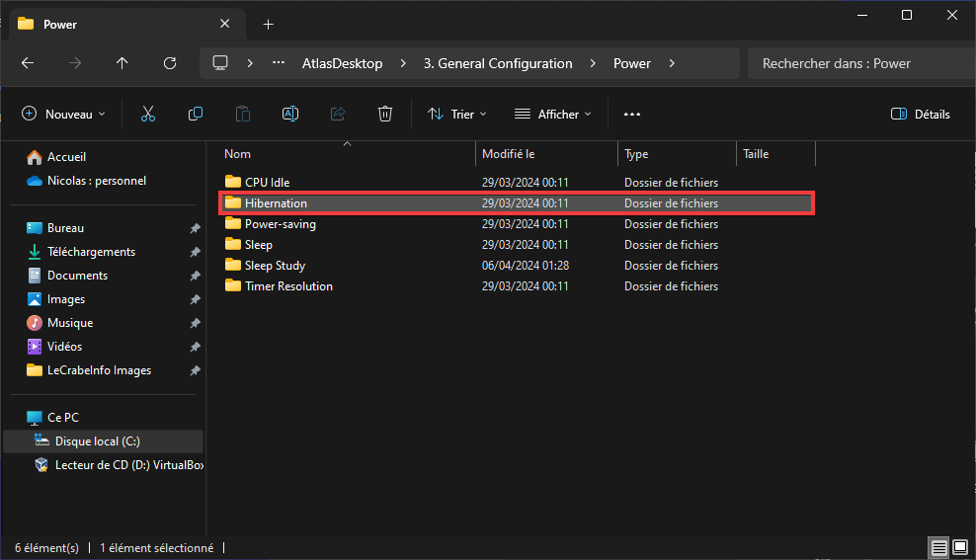This screenshot has height=560, width=976.
Task: Click the Cut scissors icon
Action: [x=148, y=114]
